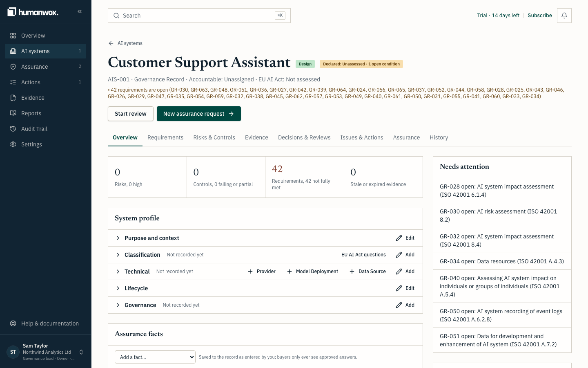Switch to the Requirements tab
The width and height of the screenshot is (588, 368).
pos(165,138)
